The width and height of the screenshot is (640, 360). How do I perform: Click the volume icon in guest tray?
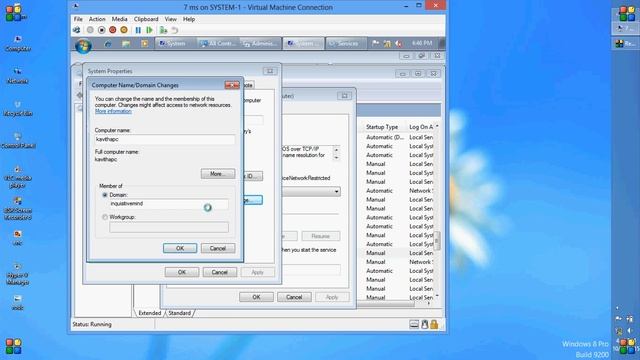398,43
